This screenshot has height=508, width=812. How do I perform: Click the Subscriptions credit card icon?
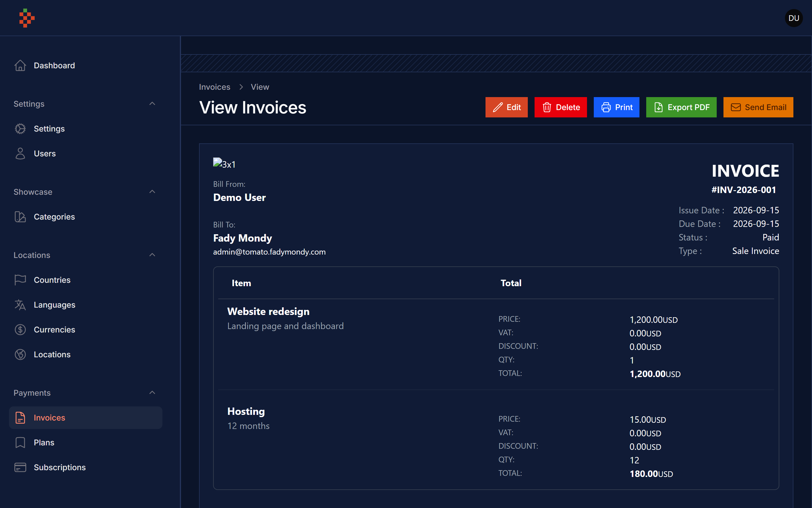20,467
